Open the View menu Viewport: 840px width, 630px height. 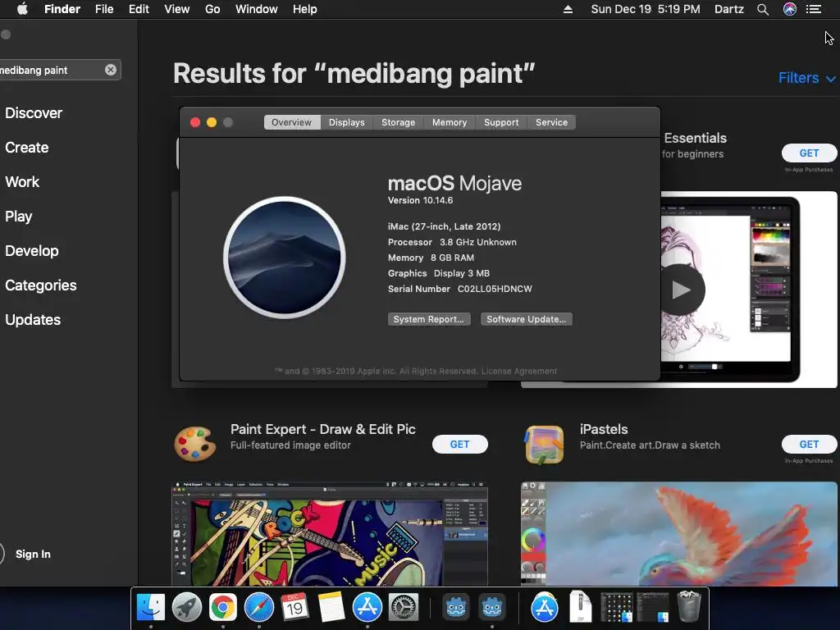pos(177,9)
